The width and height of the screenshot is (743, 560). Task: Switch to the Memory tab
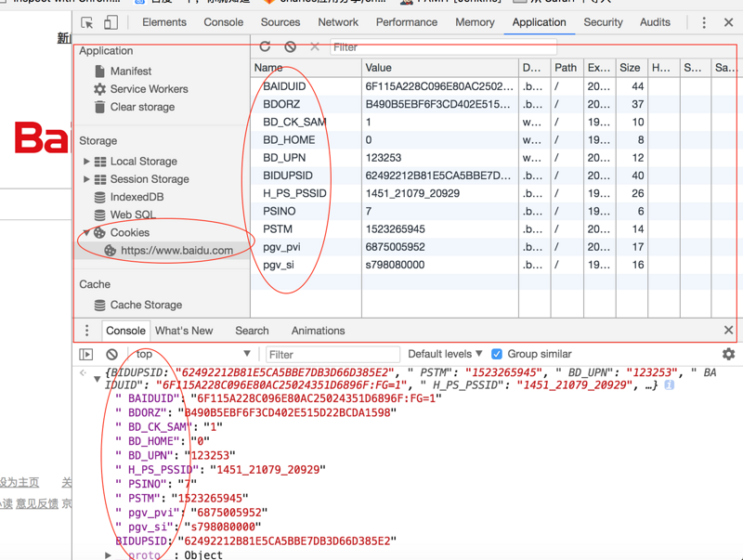click(475, 22)
